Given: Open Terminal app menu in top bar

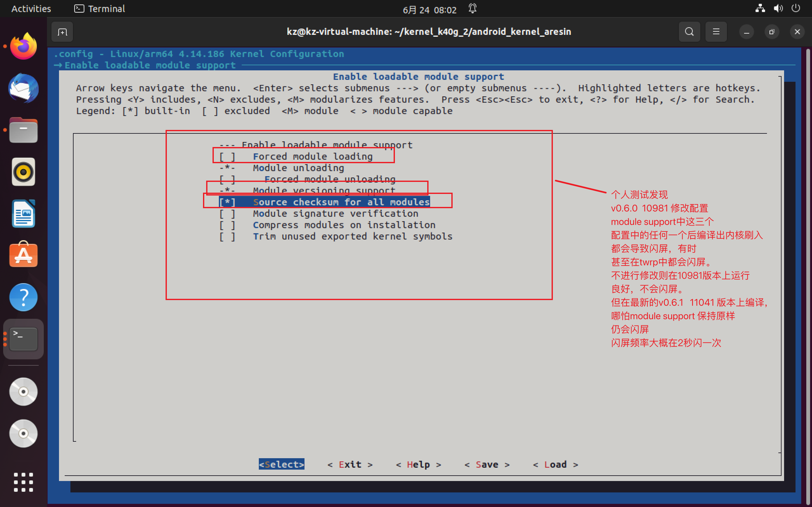Looking at the screenshot, I should point(100,9).
